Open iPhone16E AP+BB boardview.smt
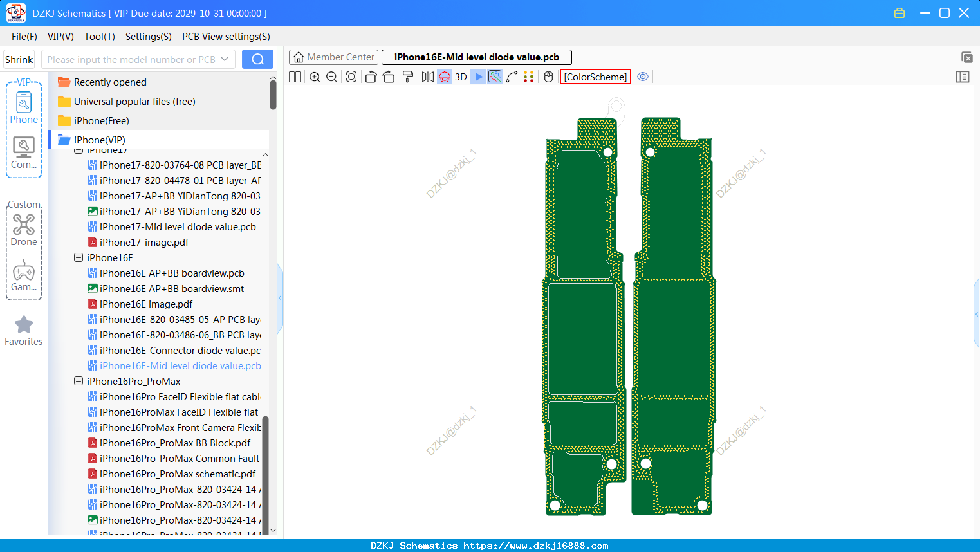The width and height of the screenshot is (980, 552). (x=172, y=289)
